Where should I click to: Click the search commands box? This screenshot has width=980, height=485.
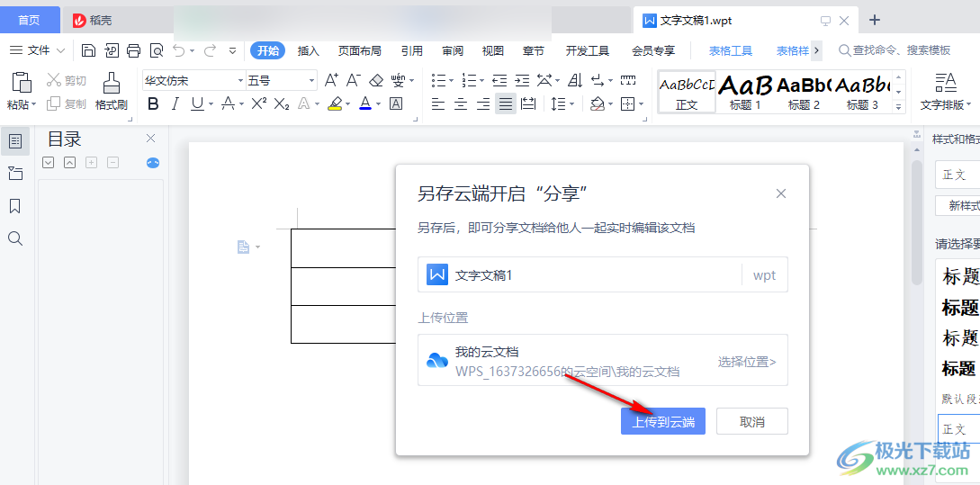pos(895,50)
